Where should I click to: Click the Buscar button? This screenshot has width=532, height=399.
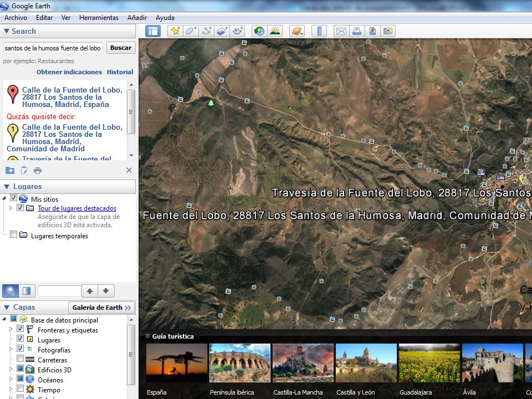click(x=121, y=48)
